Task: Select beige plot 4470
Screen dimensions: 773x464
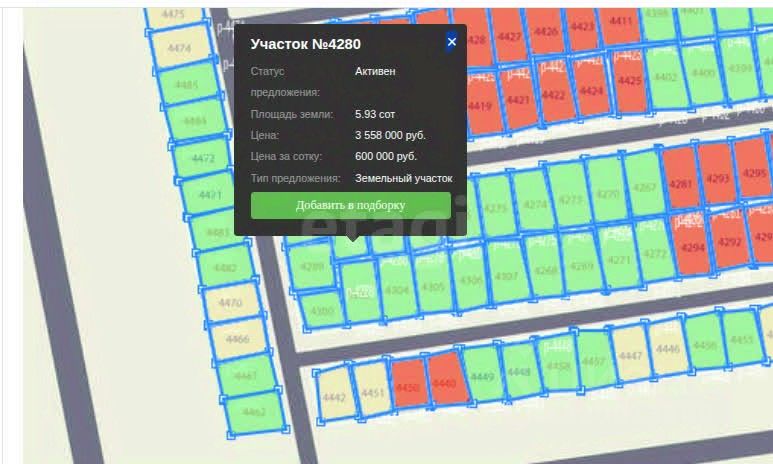Action: 230,302
